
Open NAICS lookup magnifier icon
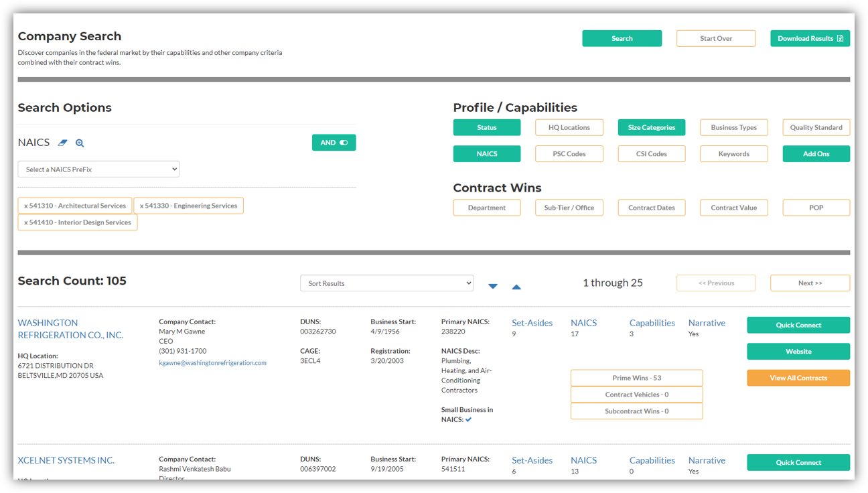click(x=80, y=143)
